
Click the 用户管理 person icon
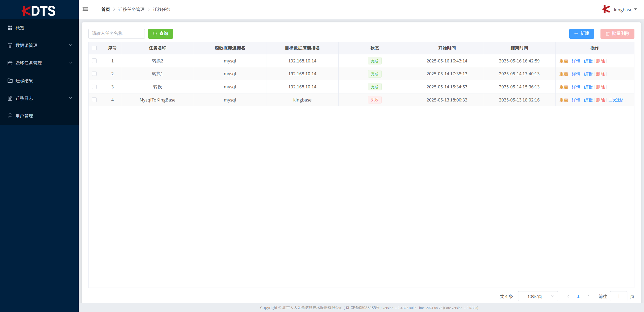tap(10, 116)
